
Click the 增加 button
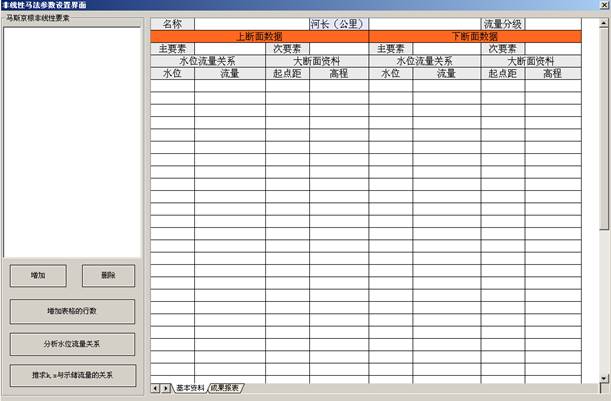click(38, 276)
